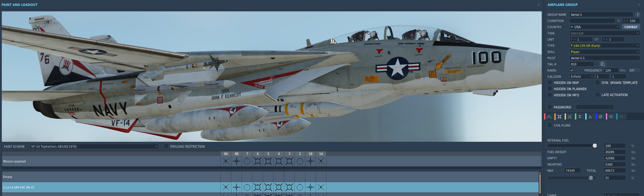Screen dimensions: 644x196
Task: Select the "Empty" loadout row
Action: 270,177
